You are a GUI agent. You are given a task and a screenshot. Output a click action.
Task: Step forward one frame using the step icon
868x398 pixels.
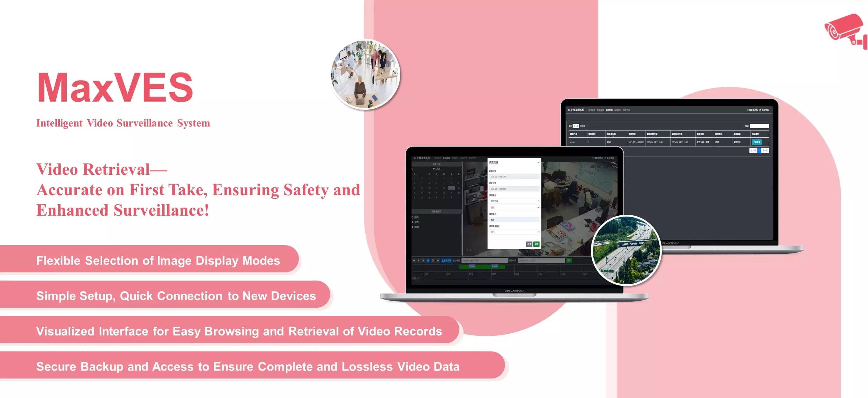point(433,260)
